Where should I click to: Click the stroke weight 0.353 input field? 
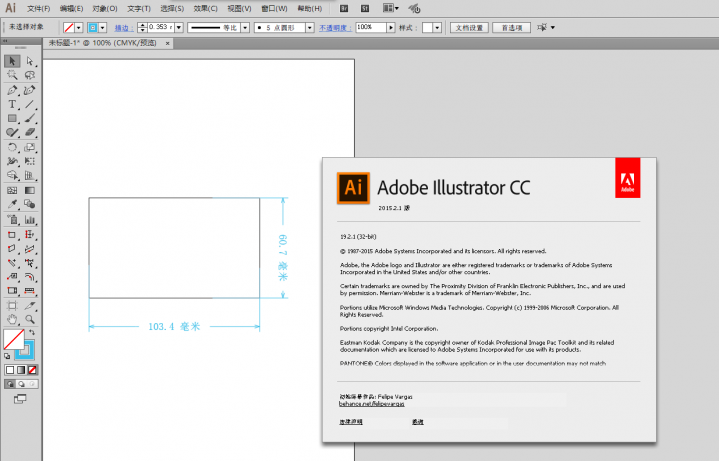click(159, 27)
